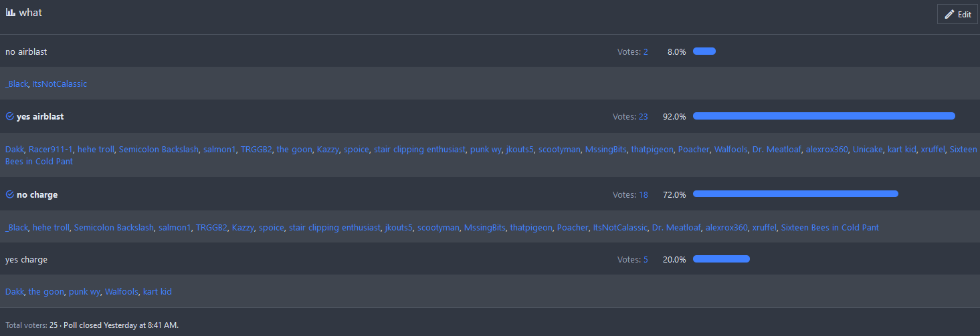Open 'Sixteen Bees in Cold Pant' under no charge
The width and height of the screenshot is (980, 336).
point(829,228)
